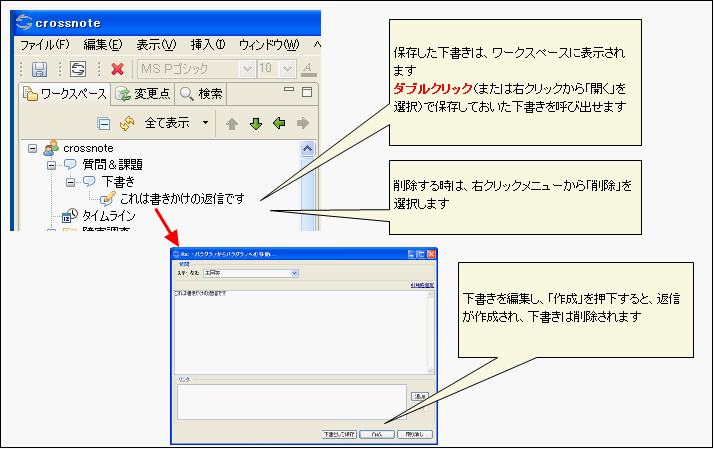Click the speech bubble icon beside 下書き
714x449 pixels.
[89, 181]
